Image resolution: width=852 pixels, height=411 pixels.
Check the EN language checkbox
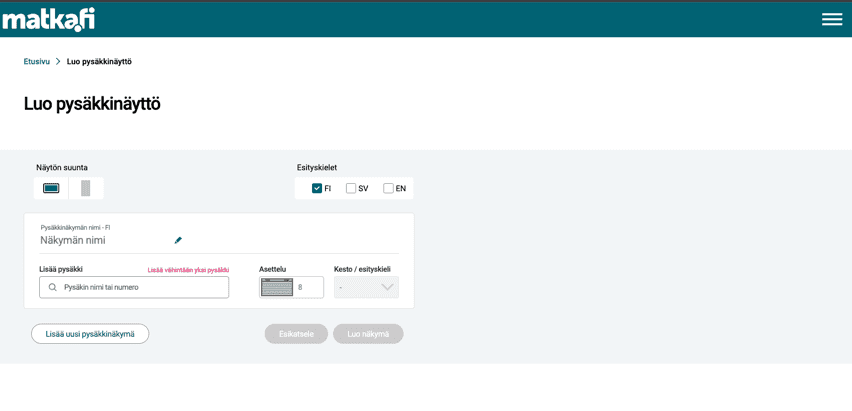pyautogui.click(x=388, y=189)
